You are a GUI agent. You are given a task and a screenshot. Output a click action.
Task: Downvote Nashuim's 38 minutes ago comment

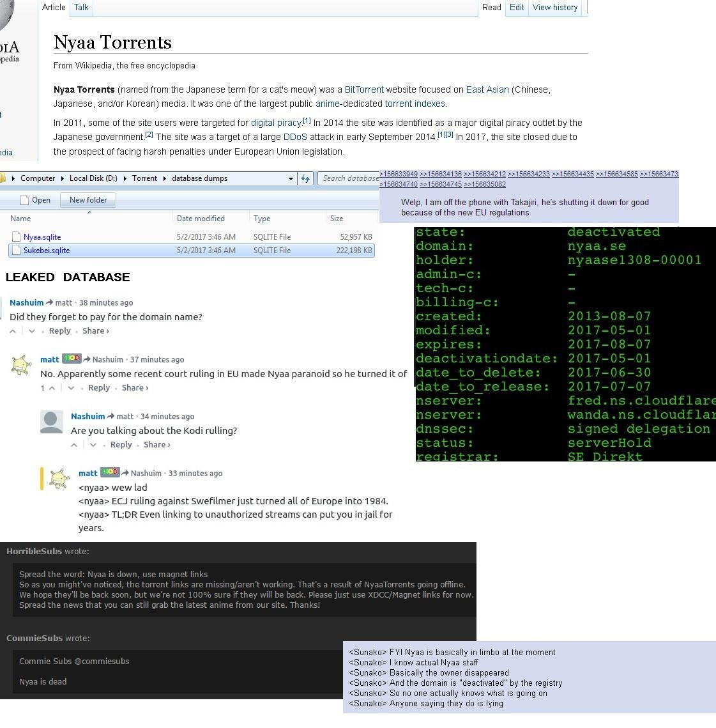coord(31,331)
